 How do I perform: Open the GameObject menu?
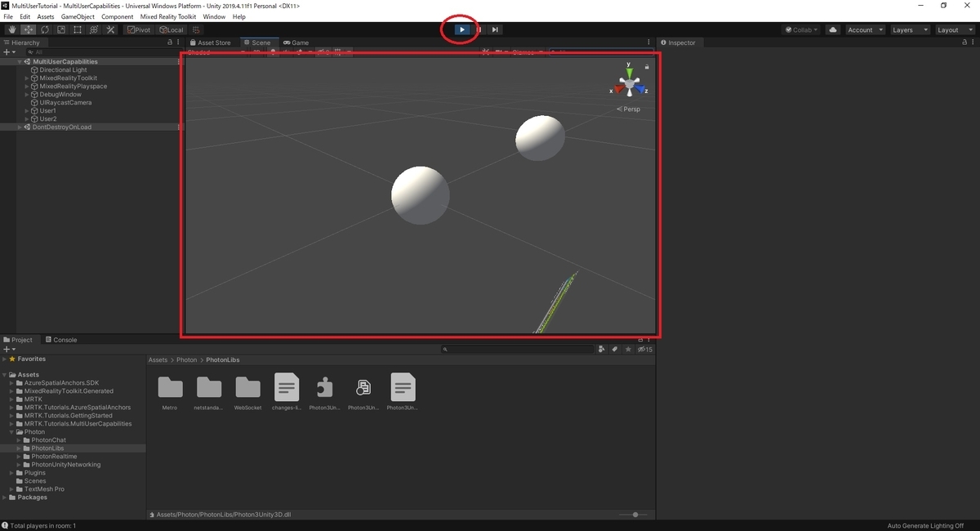coord(78,16)
